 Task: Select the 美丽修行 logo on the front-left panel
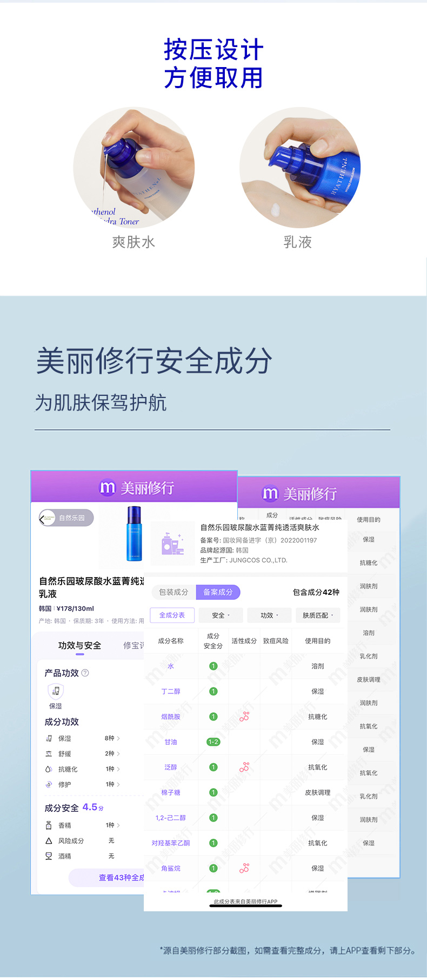pyautogui.click(x=137, y=488)
